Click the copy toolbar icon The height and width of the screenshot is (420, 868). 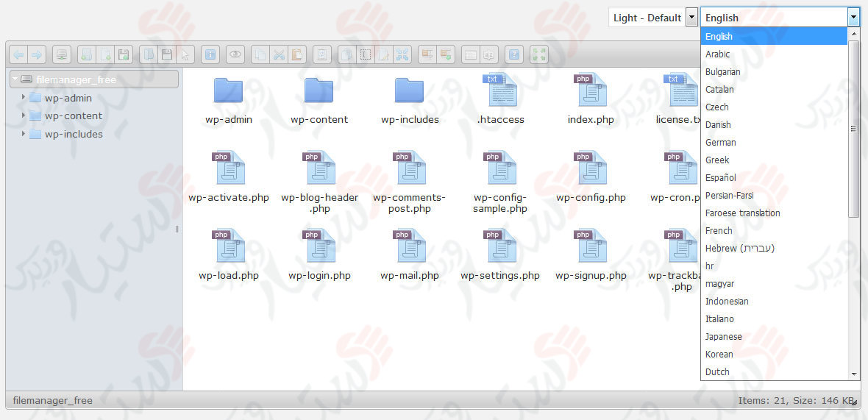(x=260, y=54)
